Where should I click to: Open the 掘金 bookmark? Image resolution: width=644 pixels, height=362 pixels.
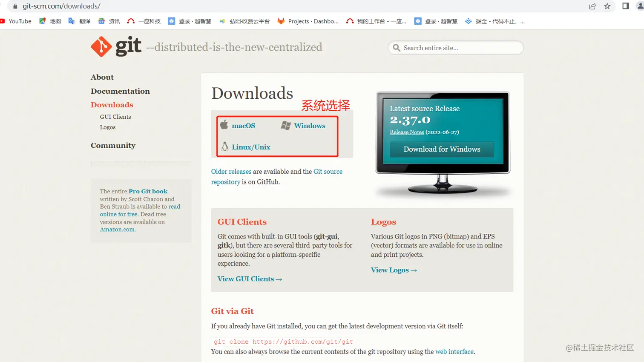[494, 21]
